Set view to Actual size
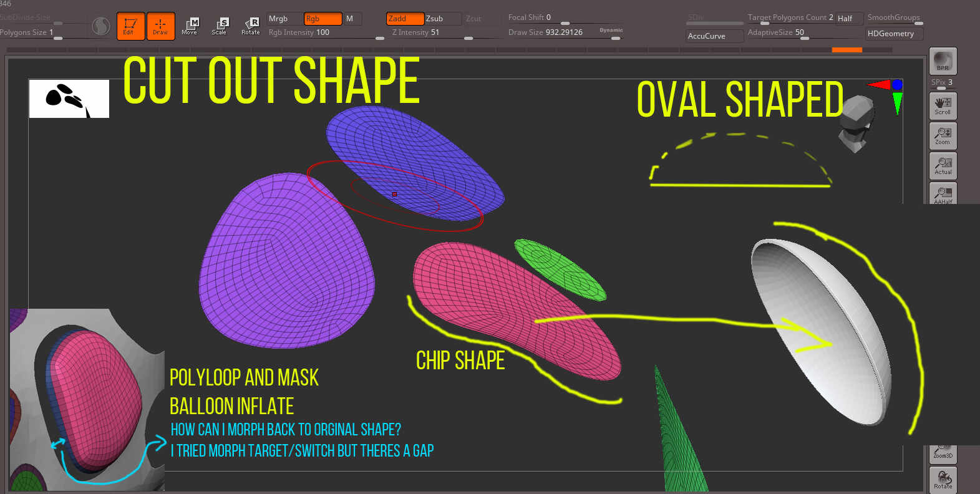This screenshot has height=494, width=980. 943,166
